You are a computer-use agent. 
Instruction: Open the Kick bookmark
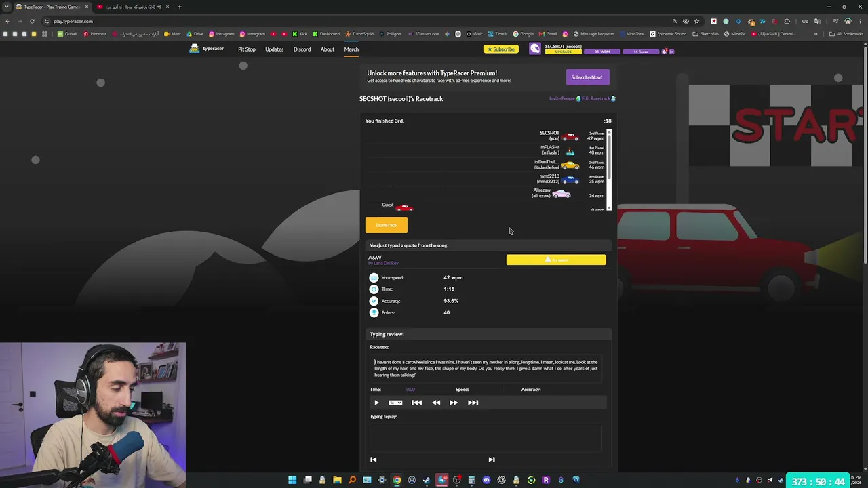coord(300,34)
